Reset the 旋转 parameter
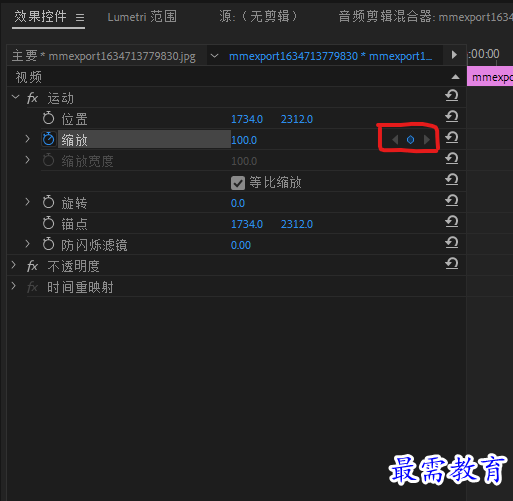The height and width of the screenshot is (501, 513). click(452, 201)
